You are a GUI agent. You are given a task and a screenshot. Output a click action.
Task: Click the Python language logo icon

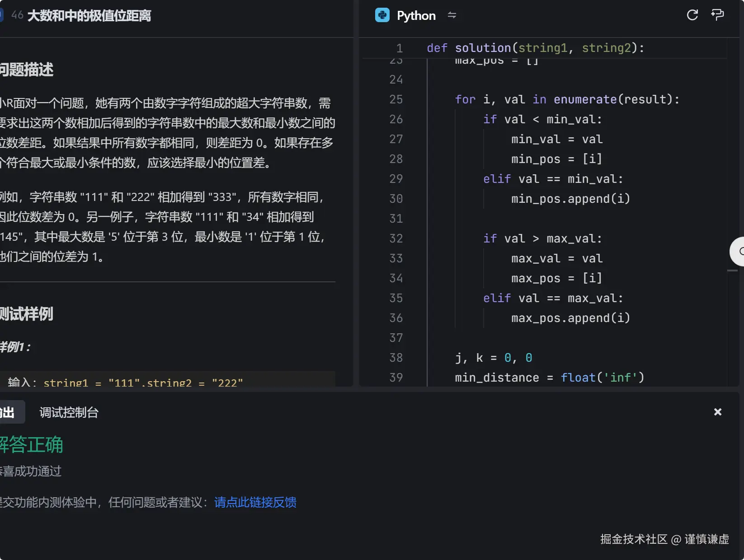(382, 15)
